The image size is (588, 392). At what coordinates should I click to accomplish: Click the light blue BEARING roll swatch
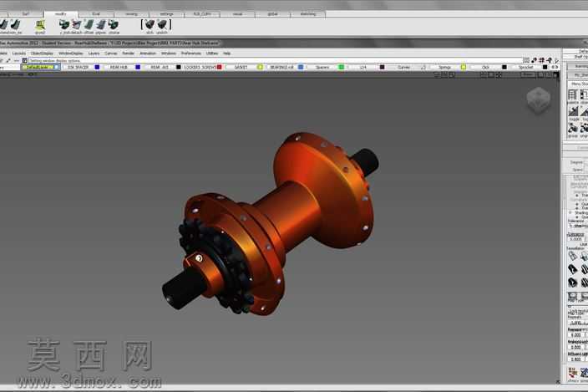tap(301, 67)
